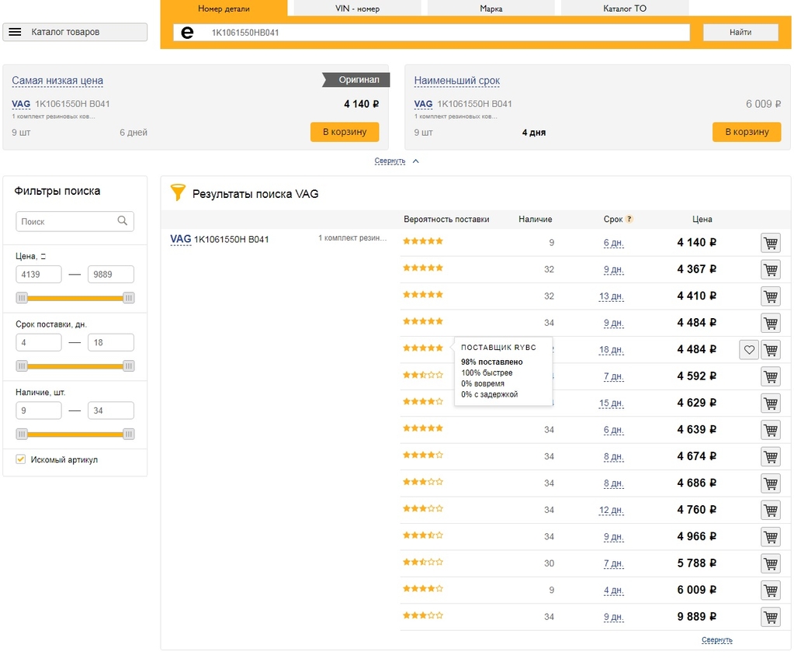794x672 pixels.
Task: Click the Цена column header in results
Action: coord(702,220)
